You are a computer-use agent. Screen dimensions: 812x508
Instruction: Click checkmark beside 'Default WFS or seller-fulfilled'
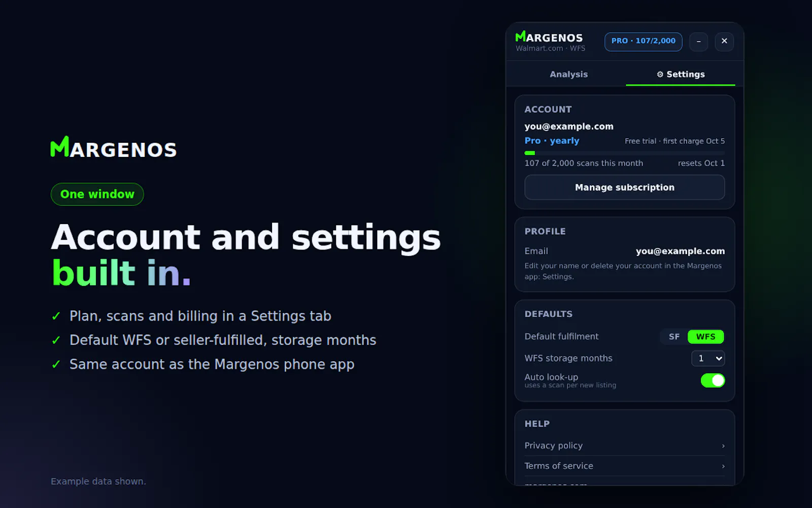56,340
